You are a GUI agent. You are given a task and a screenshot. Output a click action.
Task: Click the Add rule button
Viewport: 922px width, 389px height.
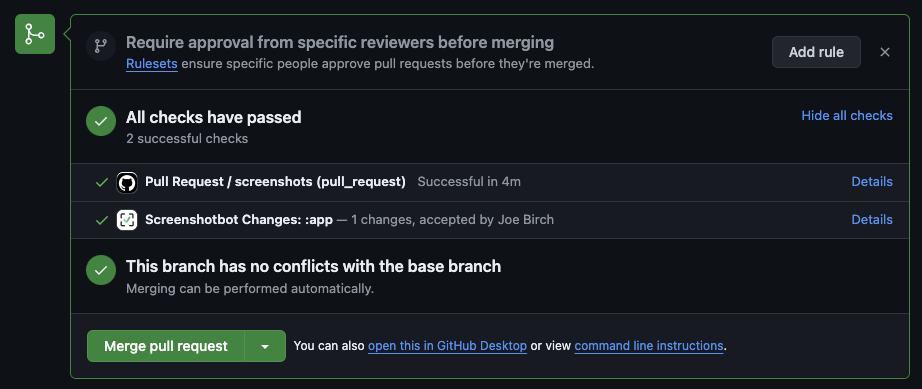click(816, 52)
